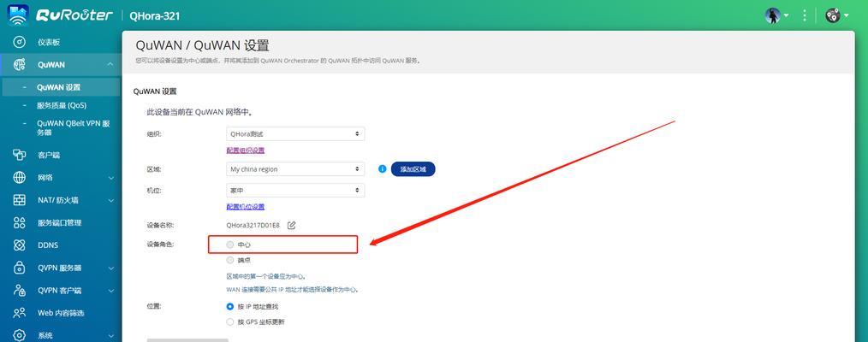The width and height of the screenshot is (868, 342).
Task: Expand the QVPN 服务器 section chevron
Action: click(x=110, y=268)
